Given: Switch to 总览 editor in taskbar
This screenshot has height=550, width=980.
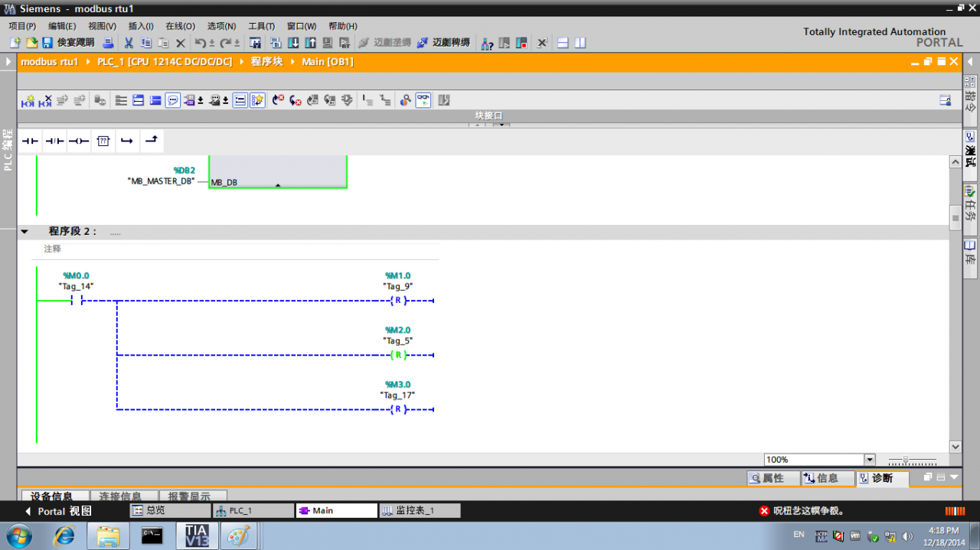Looking at the screenshot, I should 169,510.
